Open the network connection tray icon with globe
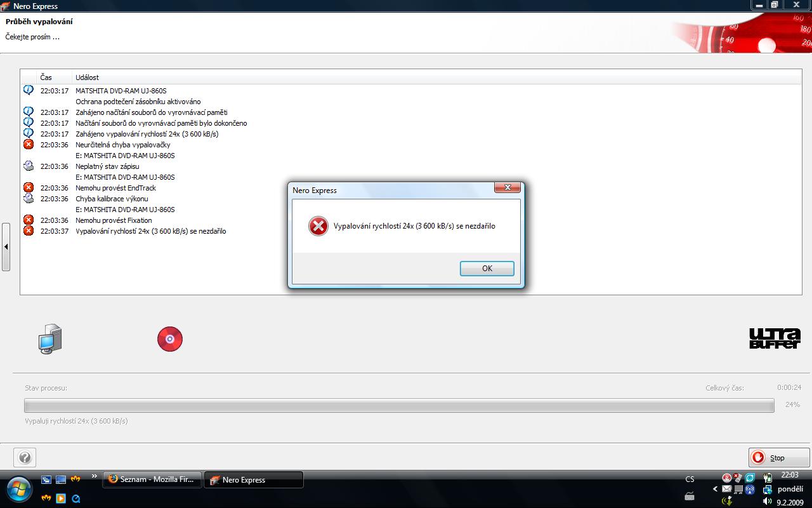812x508 pixels. point(767,489)
